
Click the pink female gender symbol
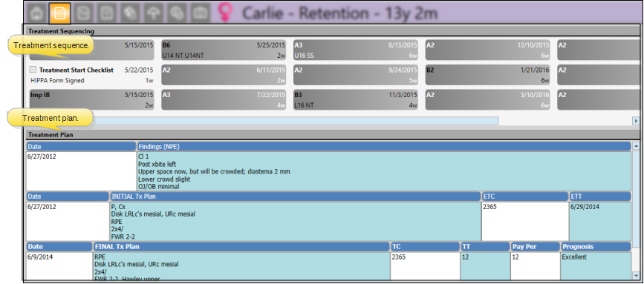(x=224, y=13)
